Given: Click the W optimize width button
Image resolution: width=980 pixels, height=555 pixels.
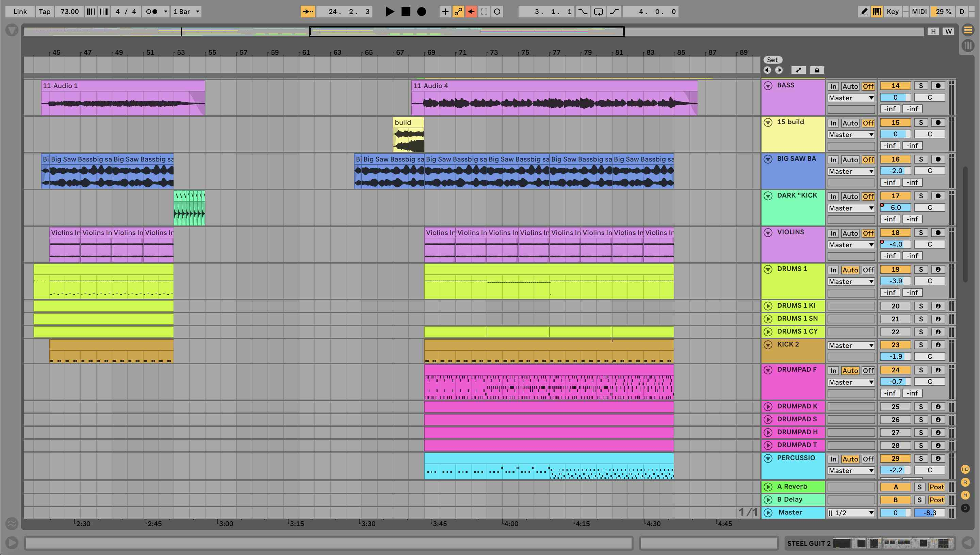Looking at the screenshot, I should click(x=948, y=31).
